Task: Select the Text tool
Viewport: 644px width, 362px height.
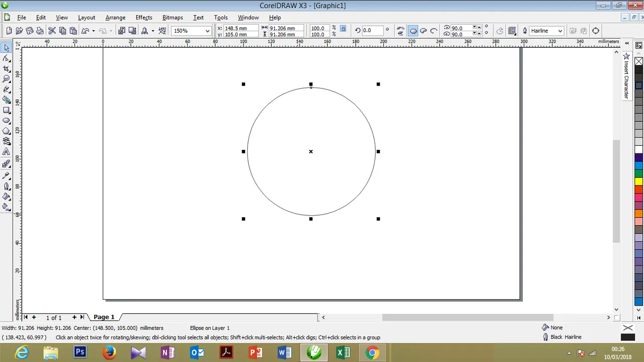Action: click(x=7, y=152)
